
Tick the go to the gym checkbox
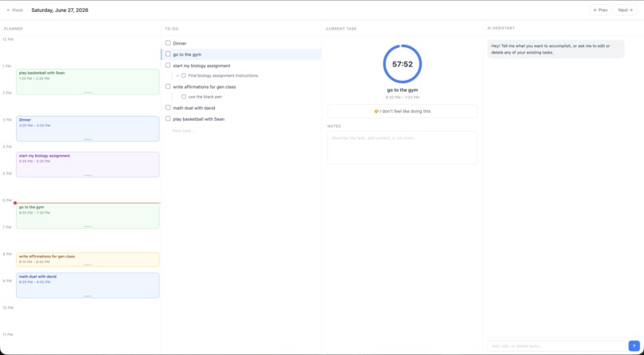coord(168,54)
